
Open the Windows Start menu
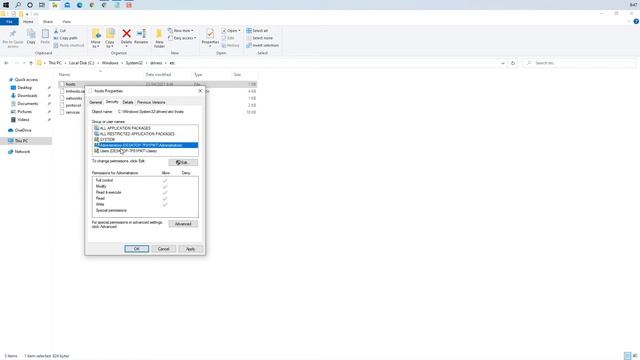pos(6,5)
